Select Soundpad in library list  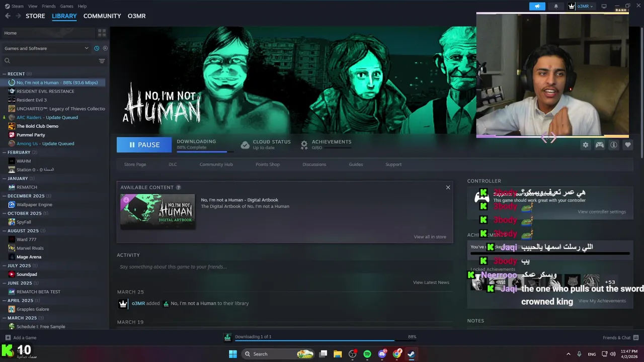27,275
